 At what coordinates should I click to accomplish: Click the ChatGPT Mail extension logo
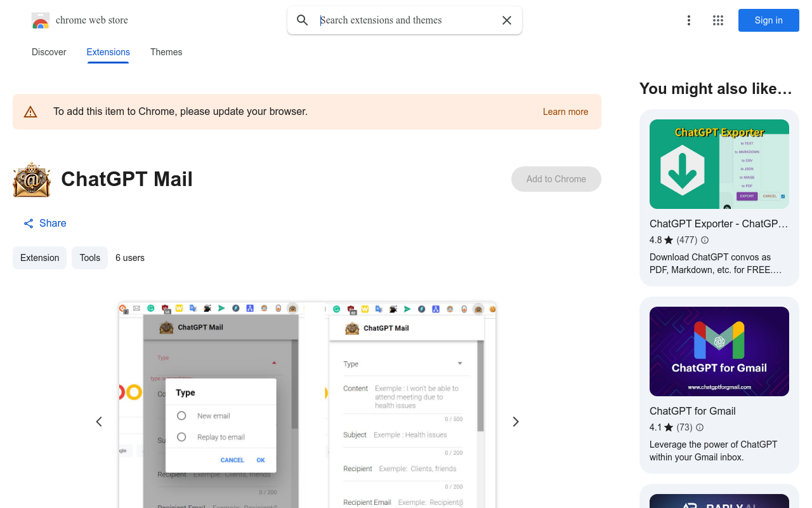[x=32, y=180]
